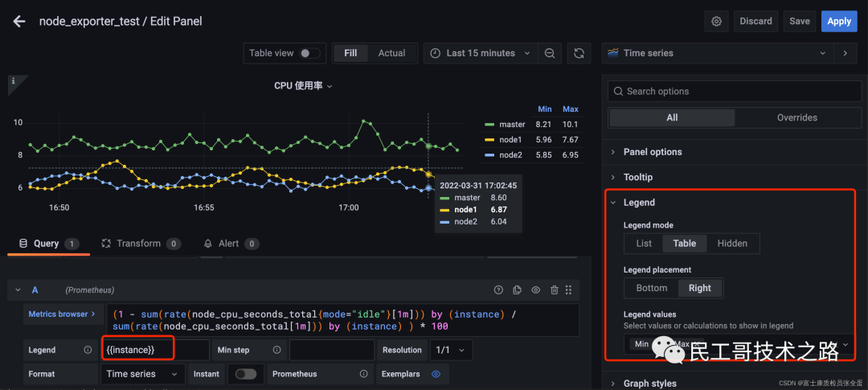
Task: Set Legend mode to List
Action: coord(645,243)
